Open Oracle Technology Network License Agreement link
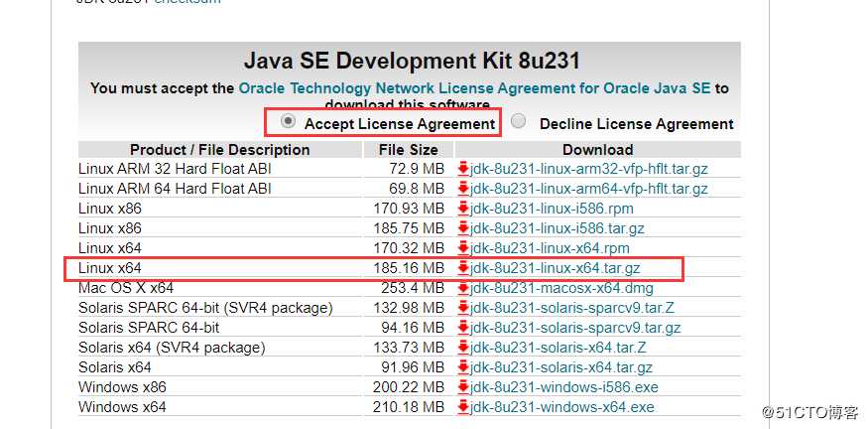The width and height of the screenshot is (868, 429). point(474,88)
